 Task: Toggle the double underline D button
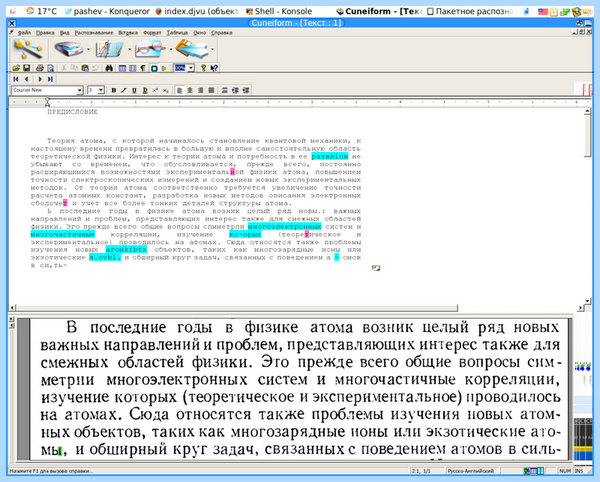click(145, 90)
